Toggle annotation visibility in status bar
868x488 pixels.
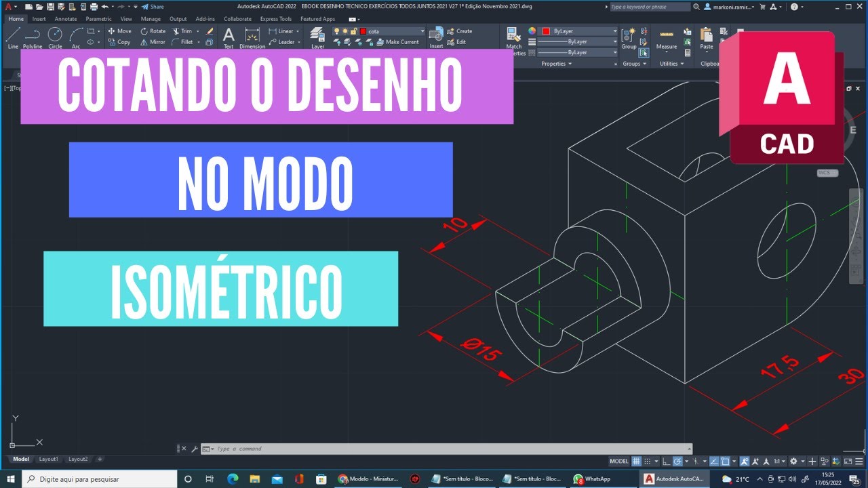click(x=744, y=461)
